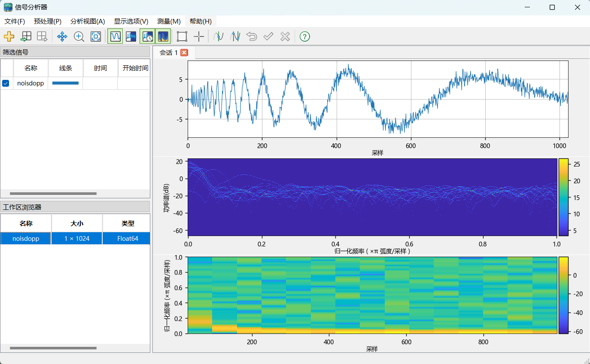Click the yellow plus add signal icon
Viewport: 590px width, 364px height.
coord(9,36)
